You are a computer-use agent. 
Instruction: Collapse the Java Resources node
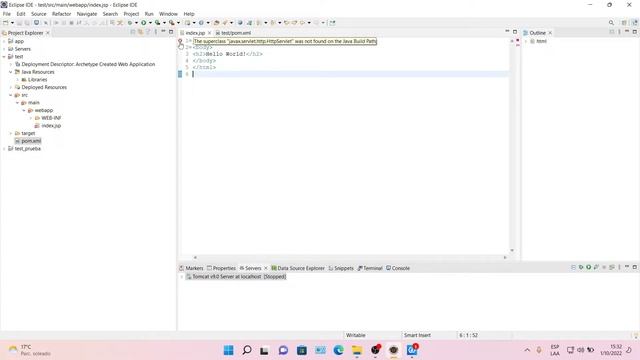coord(11,72)
